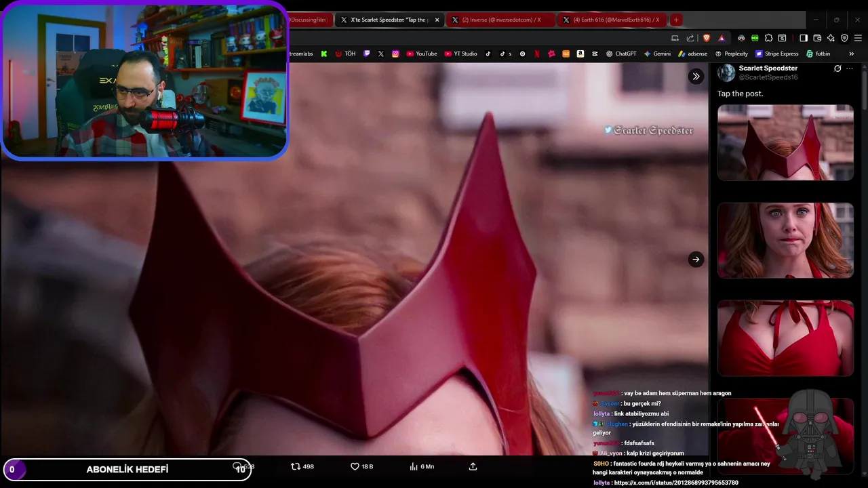Click the @ScarletSpeeds16 handle
Image resolution: width=868 pixels, height=488 pixels.
[x=768, y=77]
